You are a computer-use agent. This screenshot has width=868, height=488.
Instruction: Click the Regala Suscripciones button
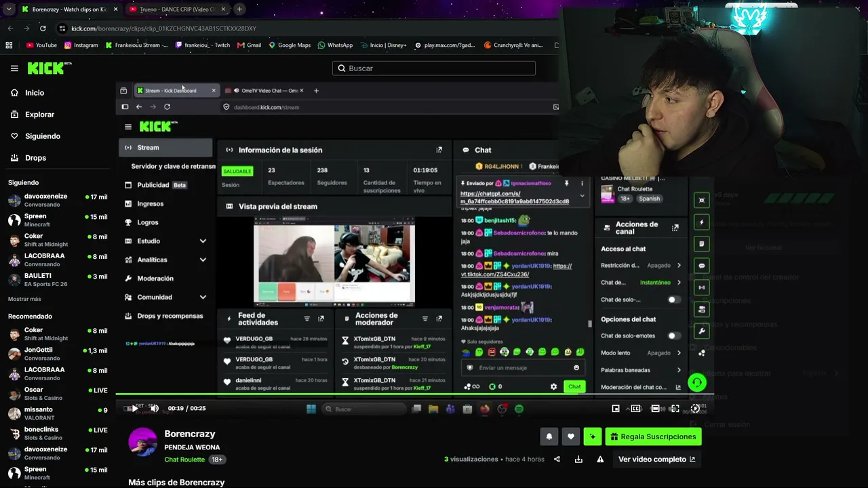coord(653,436)
